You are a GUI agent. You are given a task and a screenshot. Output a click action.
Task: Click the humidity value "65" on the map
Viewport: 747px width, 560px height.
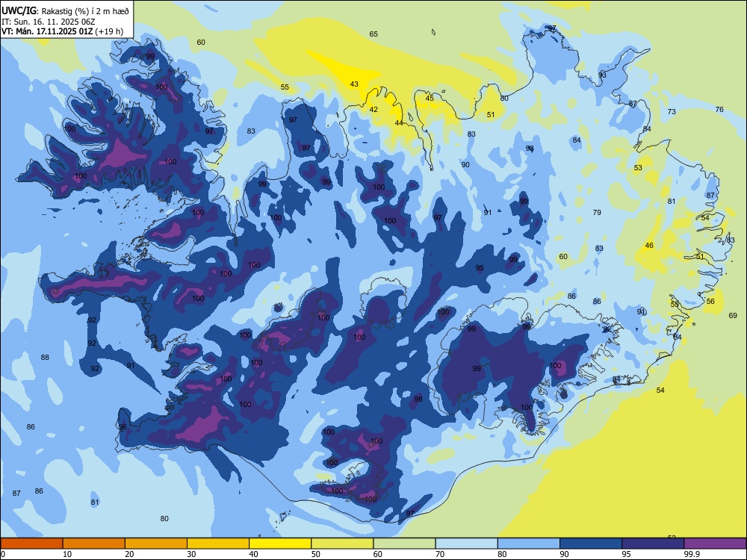(373, 34)
